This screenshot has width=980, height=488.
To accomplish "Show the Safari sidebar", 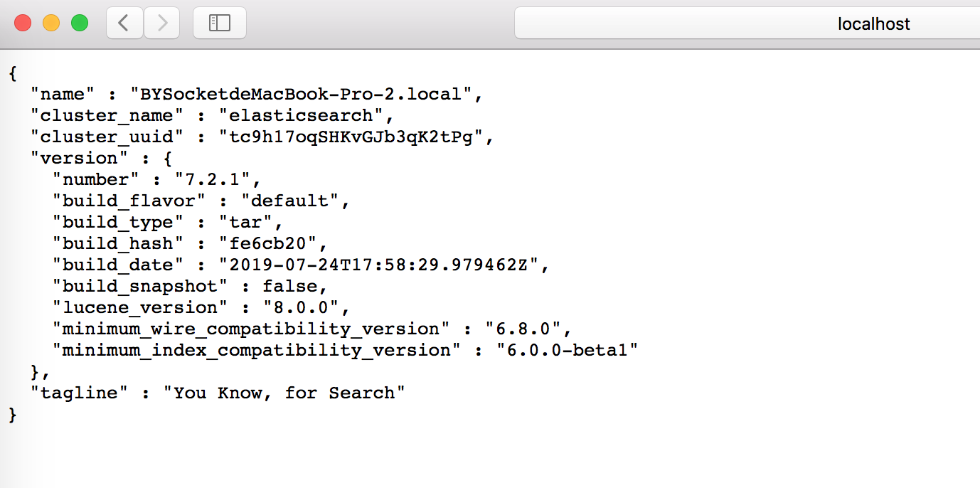I will coord(219,23).
